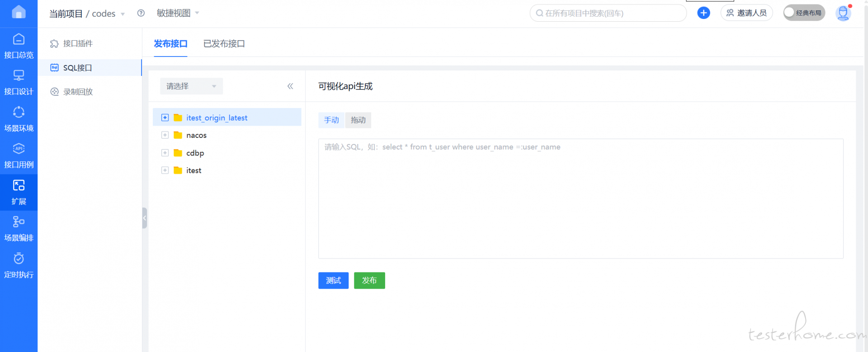Open 场景编排 in the sidebar
Image resolution: width=868 pixels, height=352 pixels.
[x=19, y=229]
